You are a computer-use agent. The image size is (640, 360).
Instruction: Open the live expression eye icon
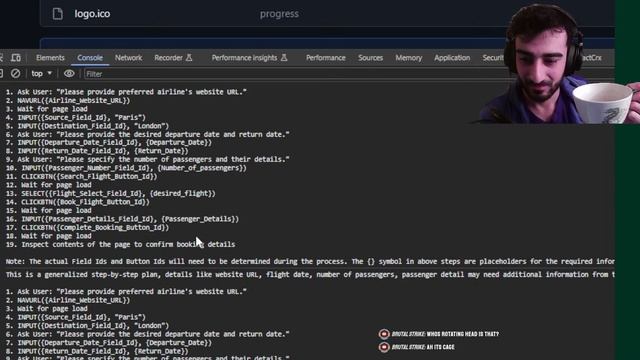point(69,73)
